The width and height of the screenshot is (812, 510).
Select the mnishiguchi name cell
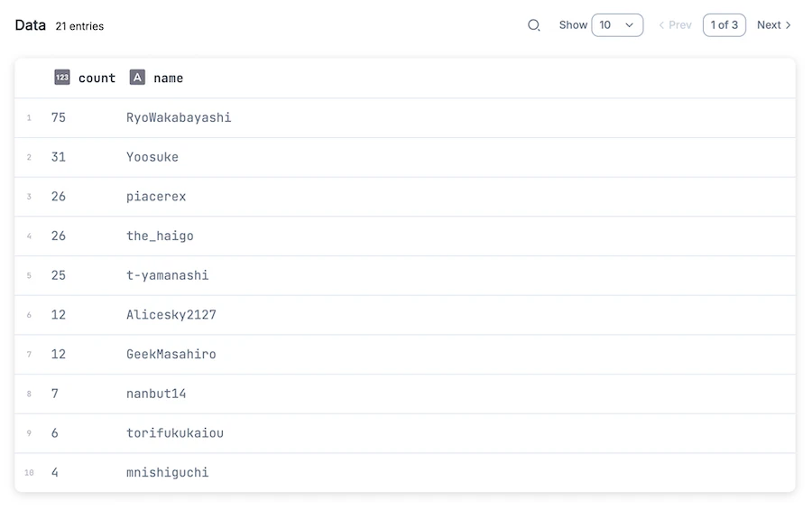167,472
